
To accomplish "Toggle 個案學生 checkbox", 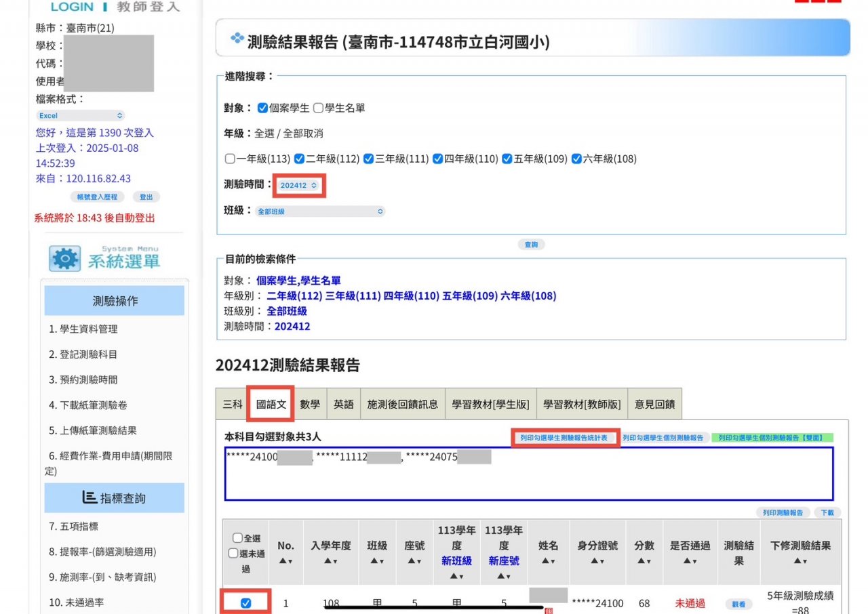I will point(263,108).
